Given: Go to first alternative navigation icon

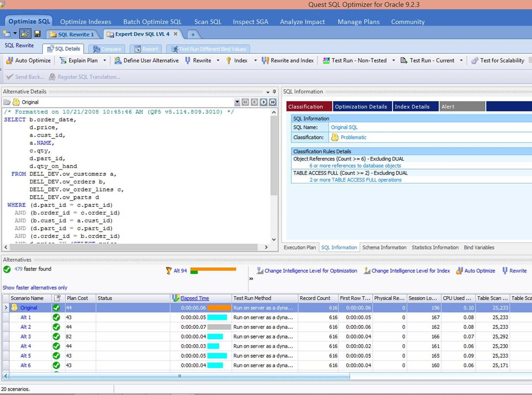Looking at the screenshot, I should tap(245, 102).
